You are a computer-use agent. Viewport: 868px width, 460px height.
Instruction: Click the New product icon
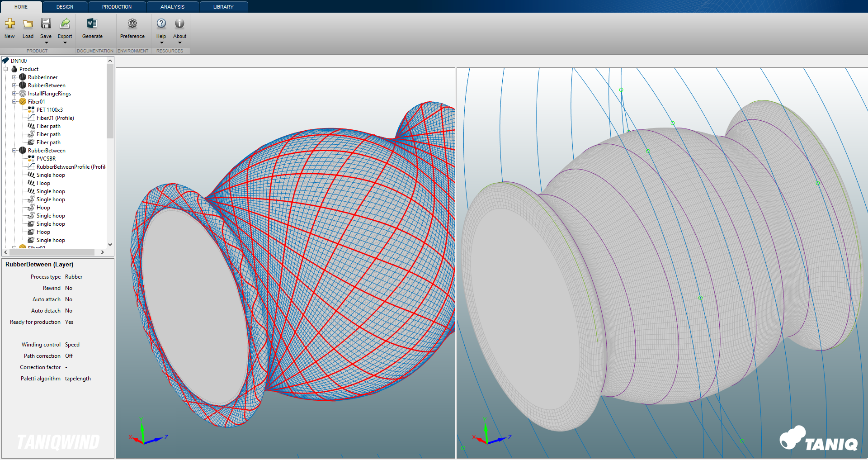click(10, 24)
